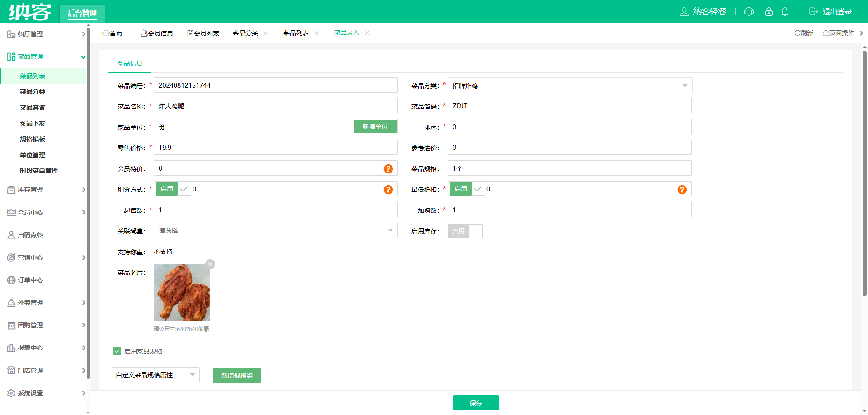Expand 营销中心 sidebar menu
The width and height of the screenshot is (868, 415).
[x=83, y=258]
